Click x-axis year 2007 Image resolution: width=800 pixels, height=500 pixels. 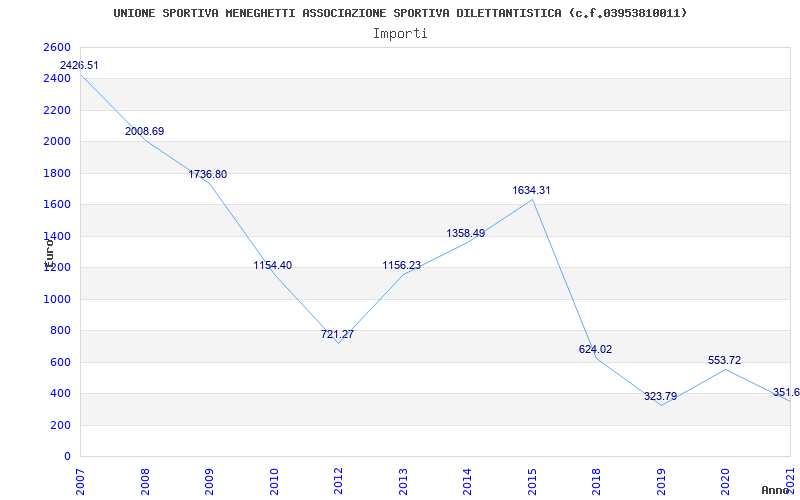point(80,482)
